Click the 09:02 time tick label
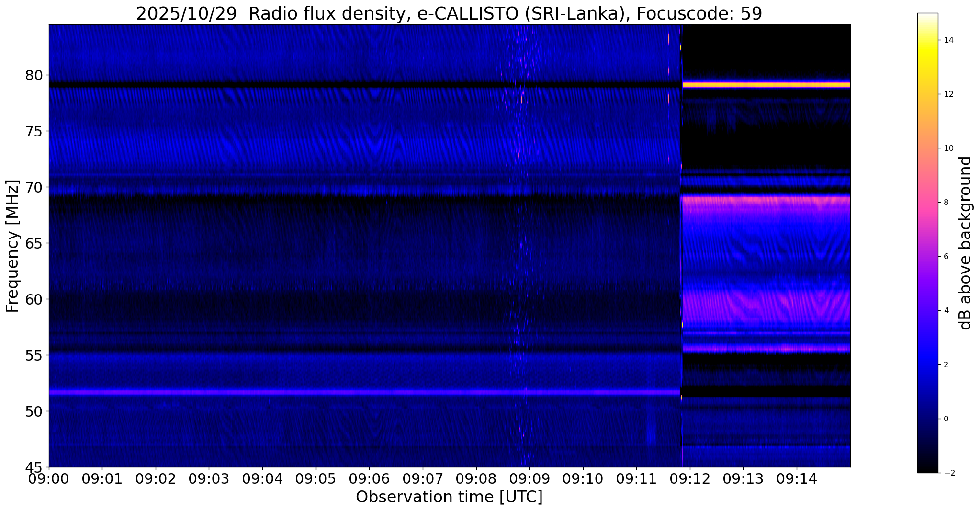980x511 pixels. 156,478
